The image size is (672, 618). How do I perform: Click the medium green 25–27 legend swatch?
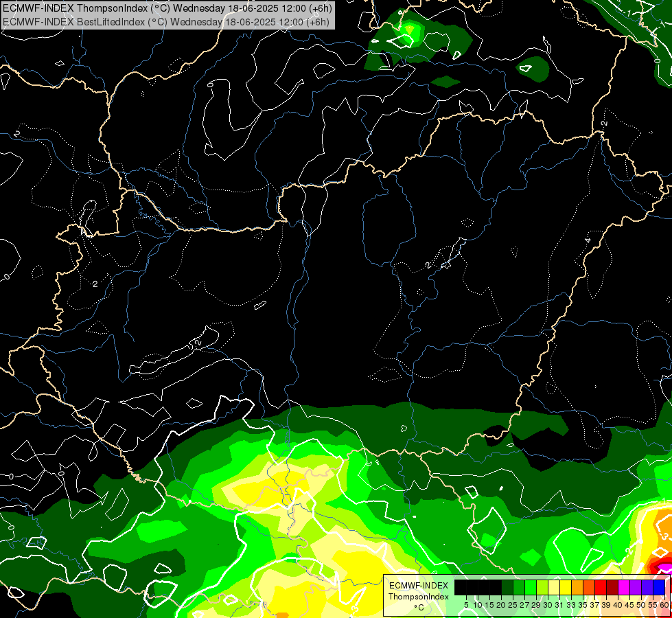click(x=519, y=587)
